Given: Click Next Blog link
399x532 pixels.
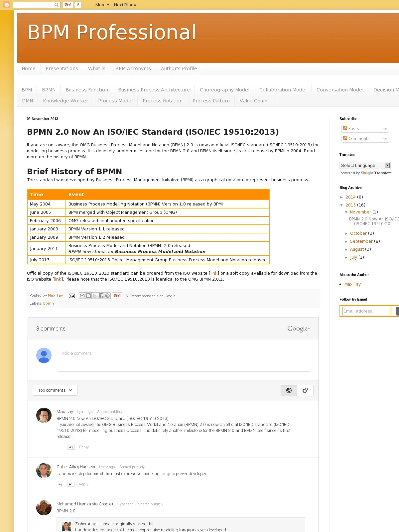Looking at the screenshot, I should click(x=125, y=5).
